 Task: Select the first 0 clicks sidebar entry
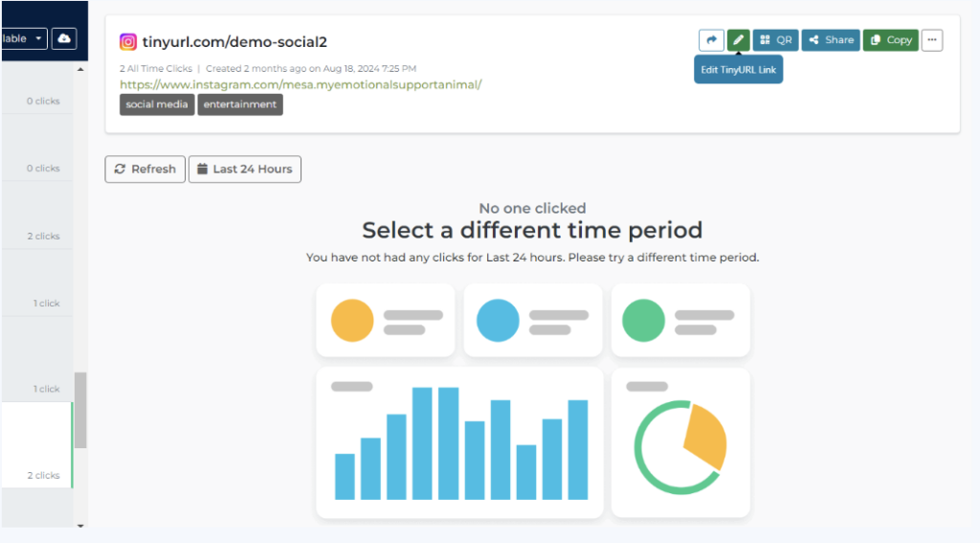pos(37,101)
